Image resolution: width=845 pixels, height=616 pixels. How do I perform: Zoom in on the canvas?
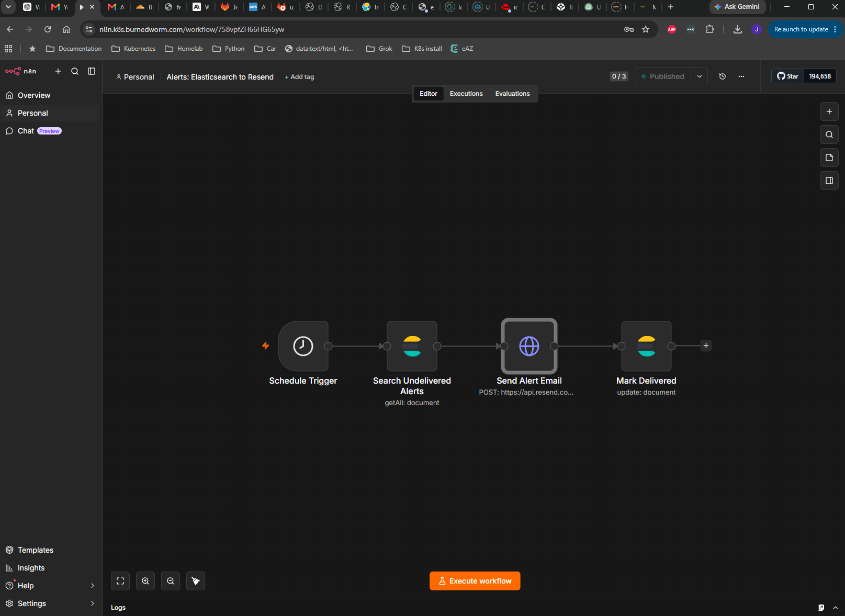tap(145, 581)
